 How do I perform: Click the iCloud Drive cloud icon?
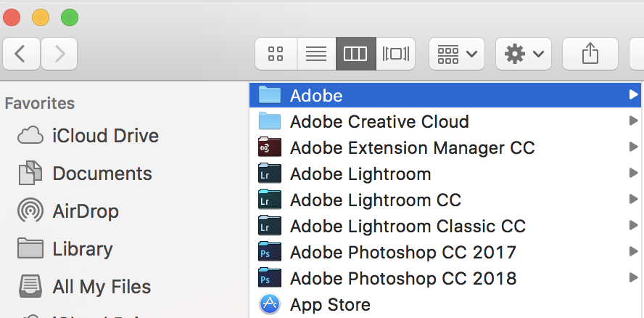point(30,135)
